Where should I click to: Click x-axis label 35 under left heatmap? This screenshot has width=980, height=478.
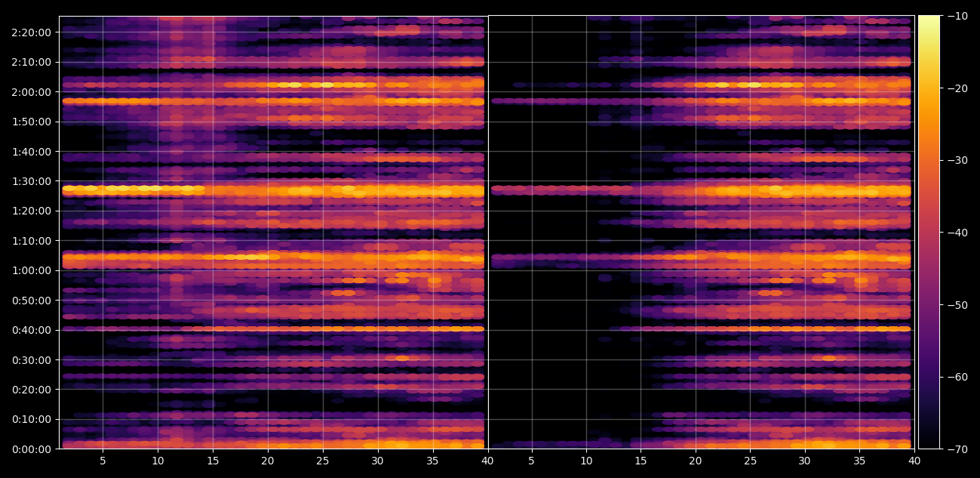coord(433,461)
